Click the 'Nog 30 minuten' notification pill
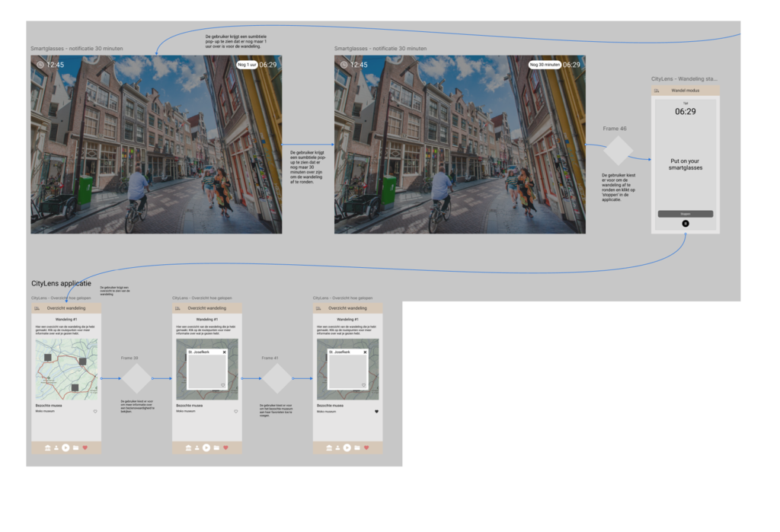This screenshot has width=780, height=532. click(x=545, y=65)
